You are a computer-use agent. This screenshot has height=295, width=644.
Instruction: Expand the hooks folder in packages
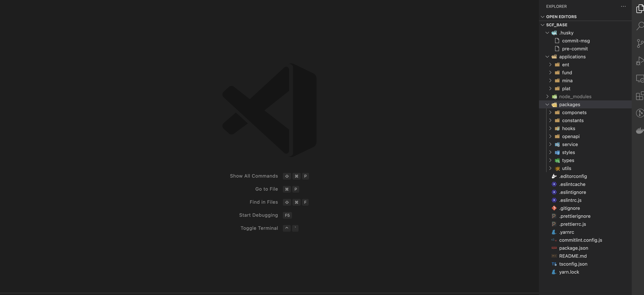[568, 128]
